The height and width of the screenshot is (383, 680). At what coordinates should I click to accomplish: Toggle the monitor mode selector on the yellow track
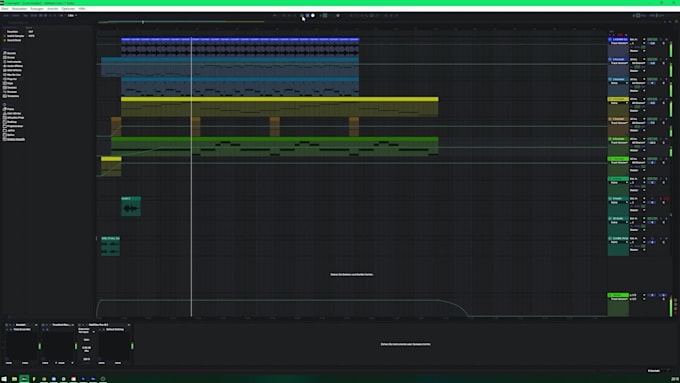(x=637, y=107)
